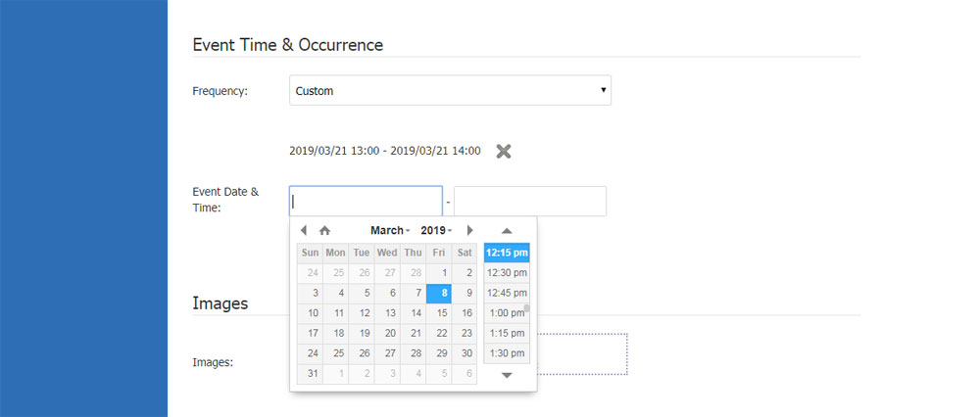Screen dimensions: 980x417
Task: Expand the 2019 year selector
Action: 435,230
